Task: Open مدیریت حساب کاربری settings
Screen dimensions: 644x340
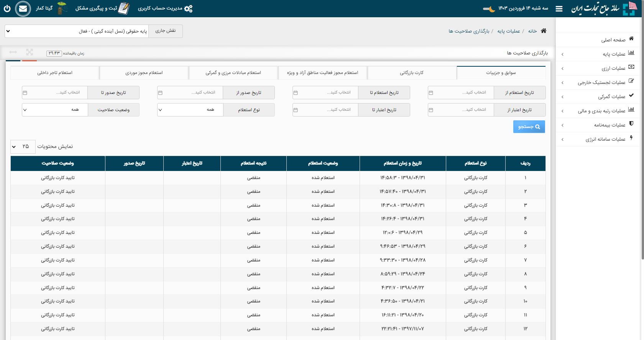Action: click(x=165, y=8)
